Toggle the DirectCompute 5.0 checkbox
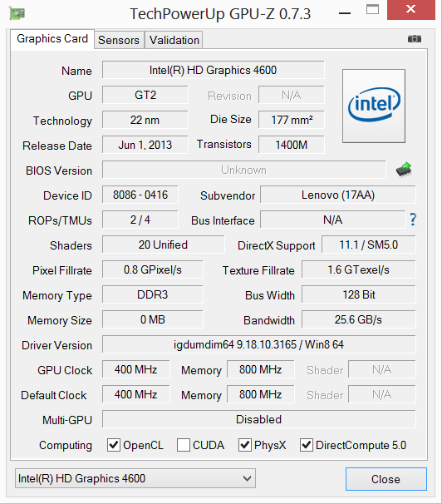 point(307,445)
